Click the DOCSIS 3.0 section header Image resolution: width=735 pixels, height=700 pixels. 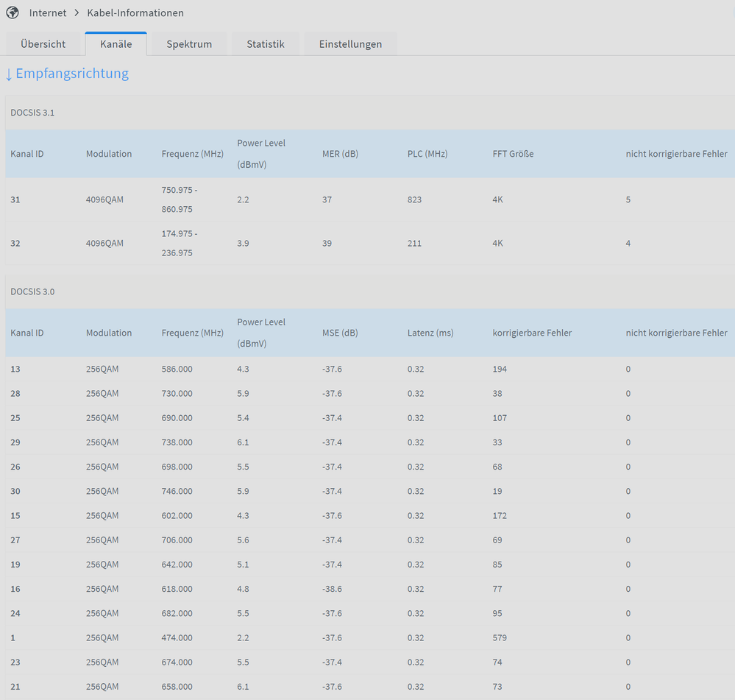click(32, 291)
